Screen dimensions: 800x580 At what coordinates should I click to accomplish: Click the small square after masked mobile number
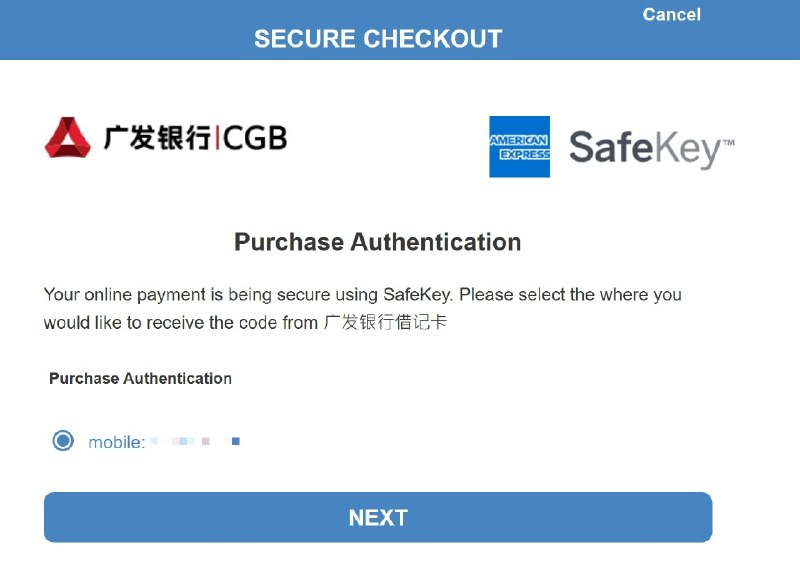[x=235, y=441]
